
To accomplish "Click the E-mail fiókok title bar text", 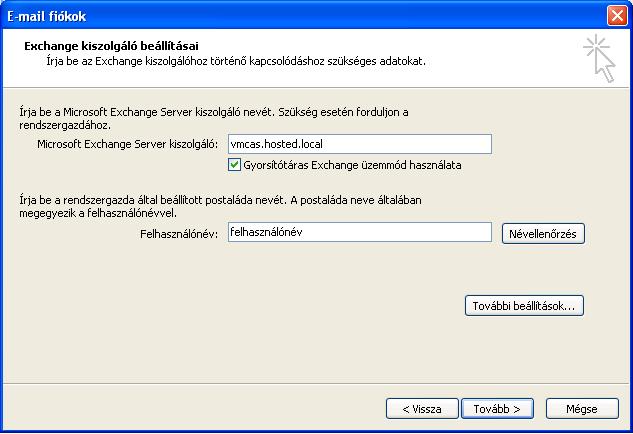I will (x=47, y=16).
